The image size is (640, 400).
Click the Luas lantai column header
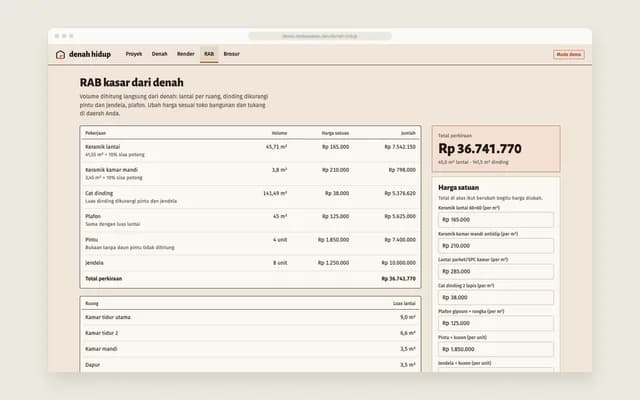[404, 303]
